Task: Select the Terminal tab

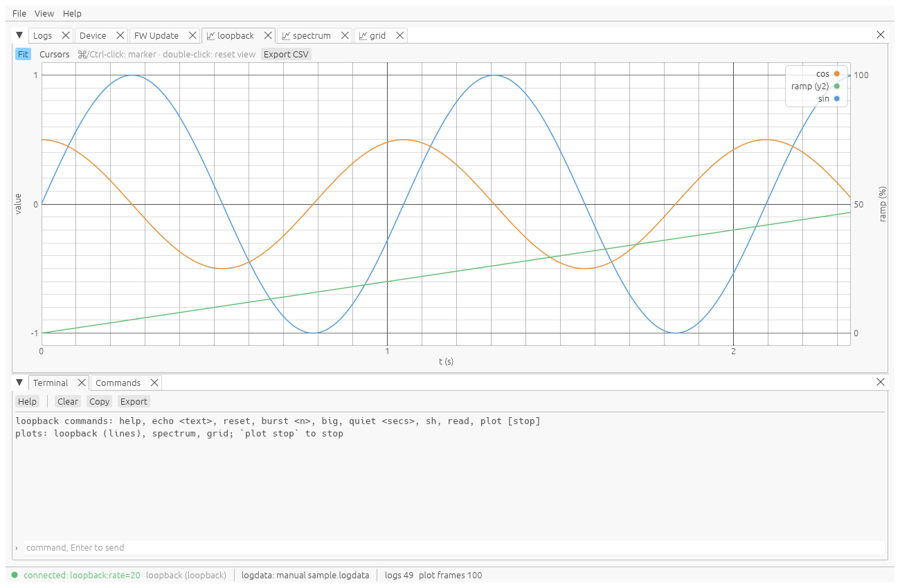Action: coord(51,383)
